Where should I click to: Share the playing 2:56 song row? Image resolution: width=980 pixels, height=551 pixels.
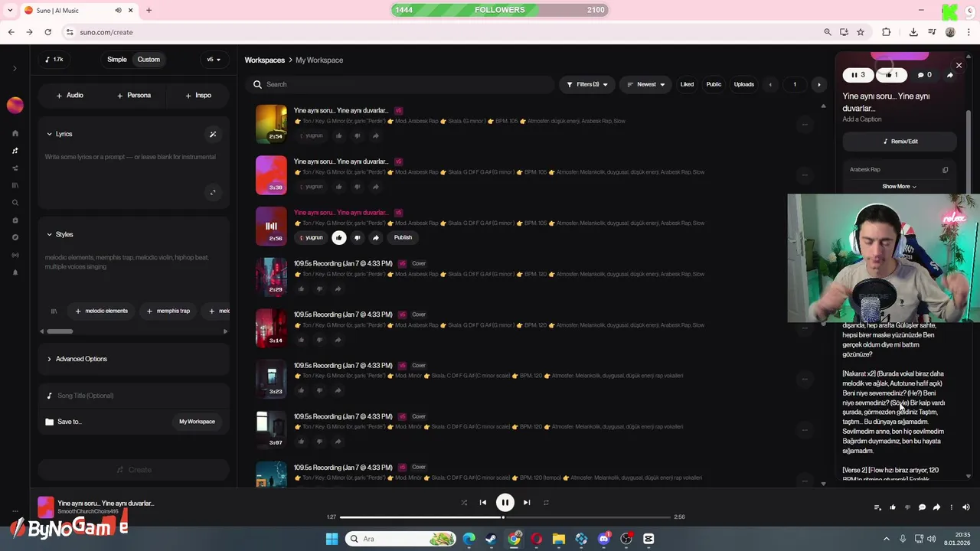pos(375,237)
